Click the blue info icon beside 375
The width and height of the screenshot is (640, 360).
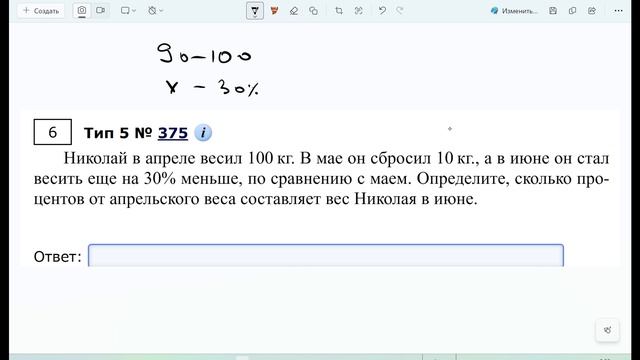tap(203, 133)
